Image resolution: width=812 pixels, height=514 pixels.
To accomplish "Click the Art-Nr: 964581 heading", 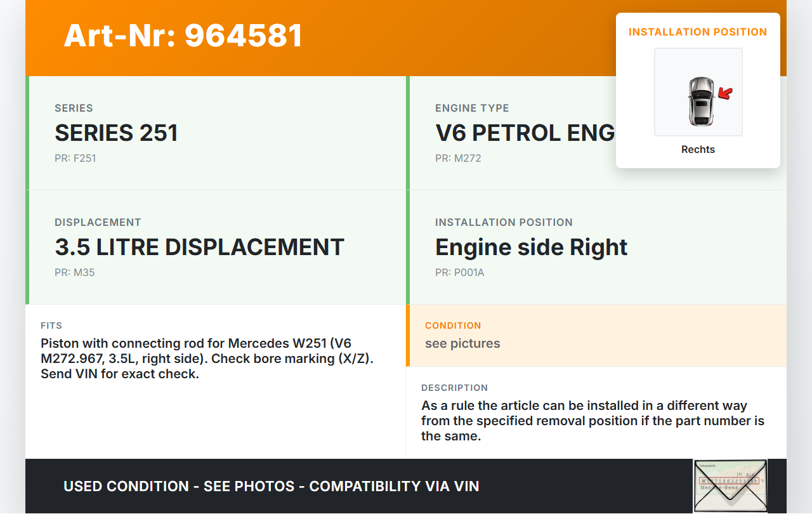I will tap(183, 36).
